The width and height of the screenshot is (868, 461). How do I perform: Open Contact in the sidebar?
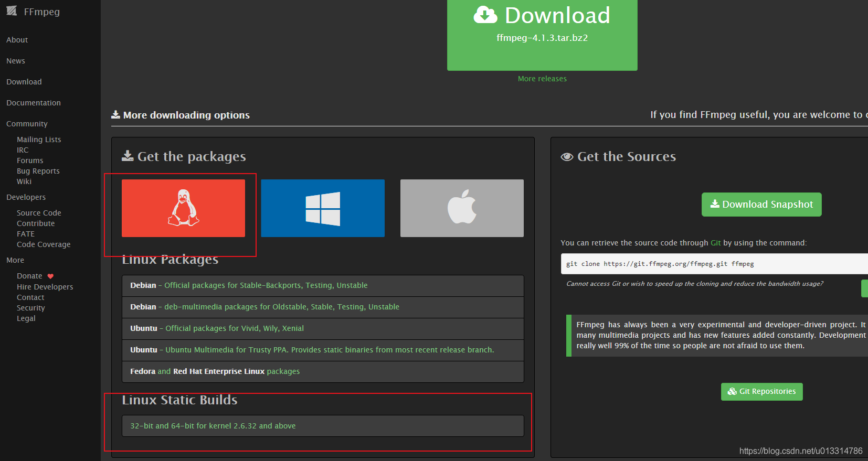tap(30, 297)
